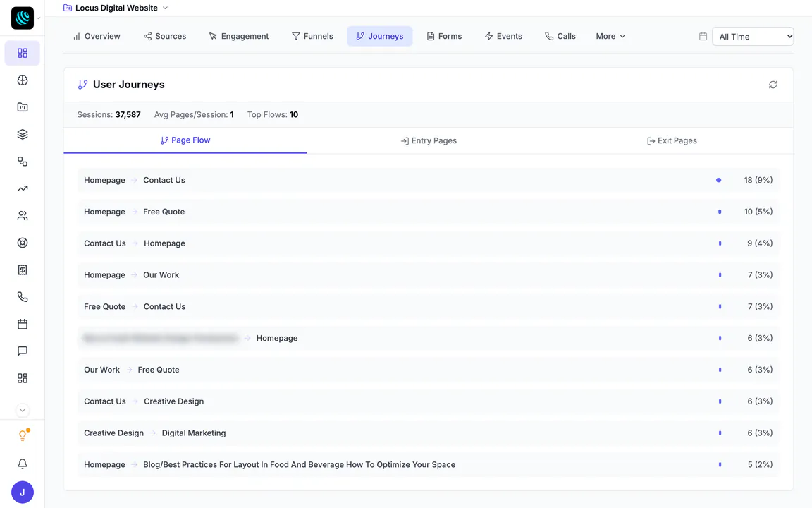This screenshot has width=812, height=508.
Task: Go to the Overview tab
Action: [x=97, y=36]
